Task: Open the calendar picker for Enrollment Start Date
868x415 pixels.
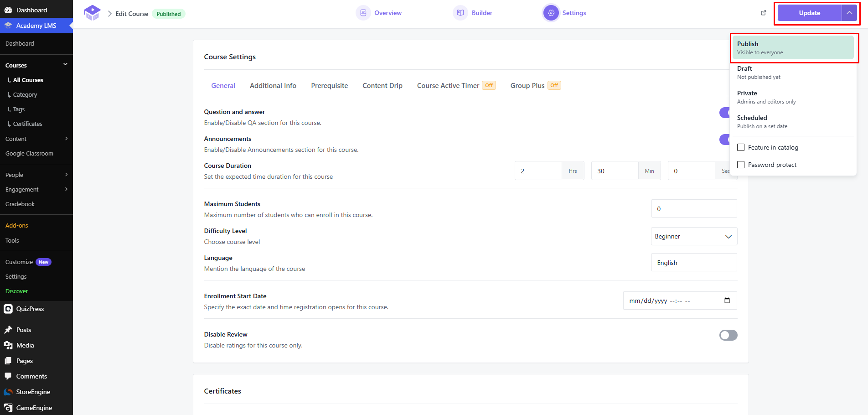Action: (727, 301)
